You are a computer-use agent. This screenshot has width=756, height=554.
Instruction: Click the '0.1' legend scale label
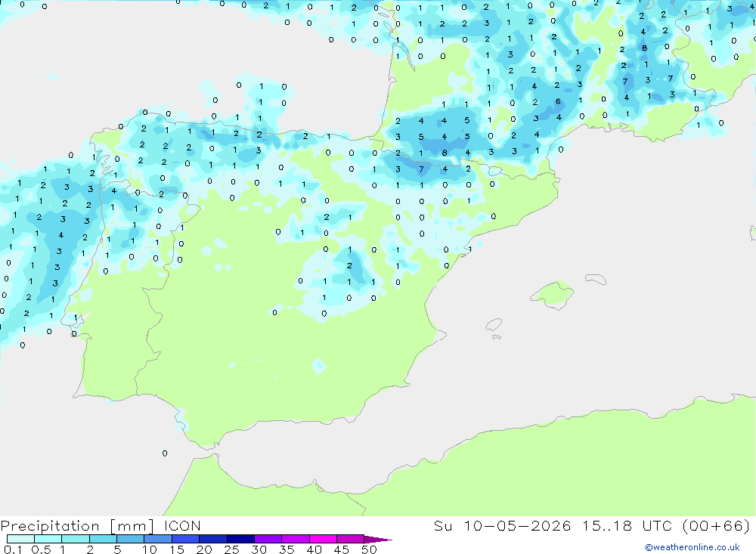[13, 549]
